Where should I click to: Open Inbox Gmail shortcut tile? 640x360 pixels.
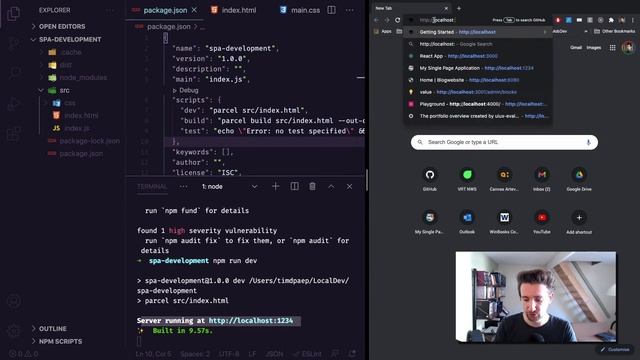tap(542, 179)
